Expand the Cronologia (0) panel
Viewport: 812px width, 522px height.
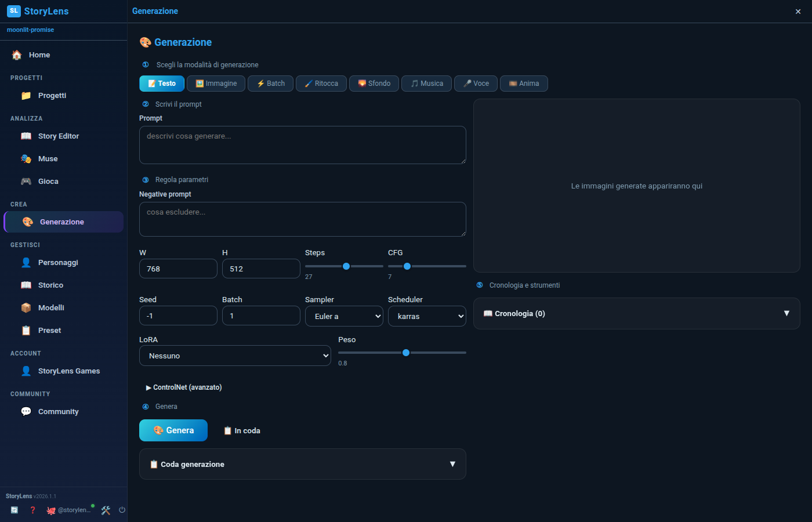coord(637,313)
